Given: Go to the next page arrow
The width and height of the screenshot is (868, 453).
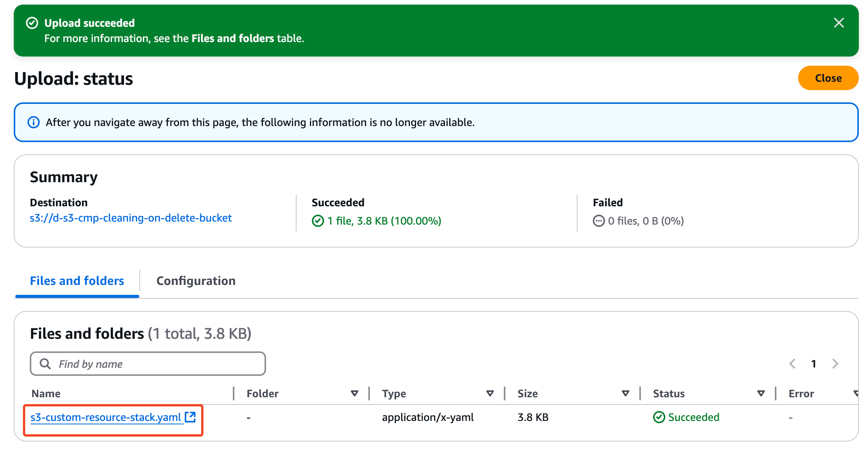Looking at the screenshot, I should (x=835, y=364).
